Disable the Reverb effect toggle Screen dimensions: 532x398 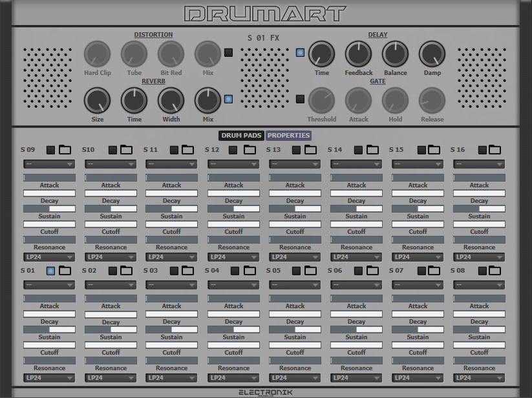tap(228, 99)
